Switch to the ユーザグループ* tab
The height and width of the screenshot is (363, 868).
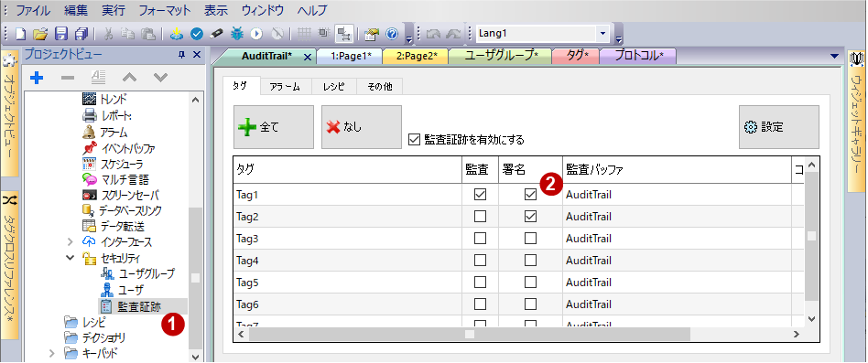pos(502,57)
